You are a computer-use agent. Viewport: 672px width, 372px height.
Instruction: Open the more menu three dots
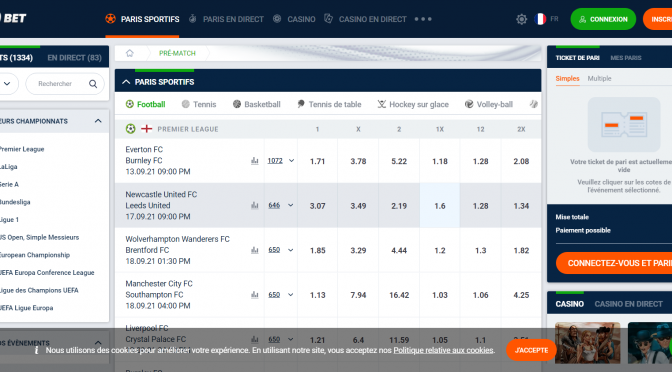coord(423,19)
